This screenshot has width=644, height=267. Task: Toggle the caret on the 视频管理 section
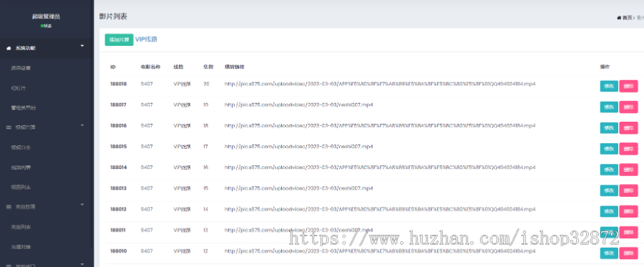[x=82, y=125]
